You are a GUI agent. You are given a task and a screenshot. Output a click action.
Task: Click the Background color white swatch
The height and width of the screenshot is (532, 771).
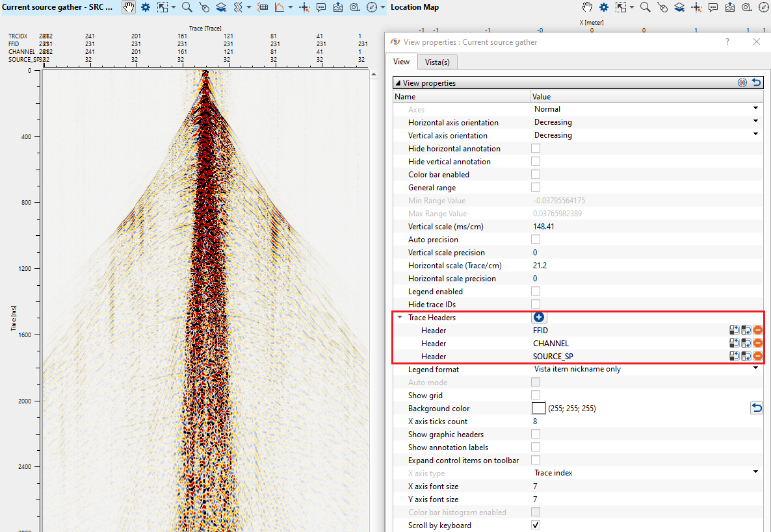[538, 408]
